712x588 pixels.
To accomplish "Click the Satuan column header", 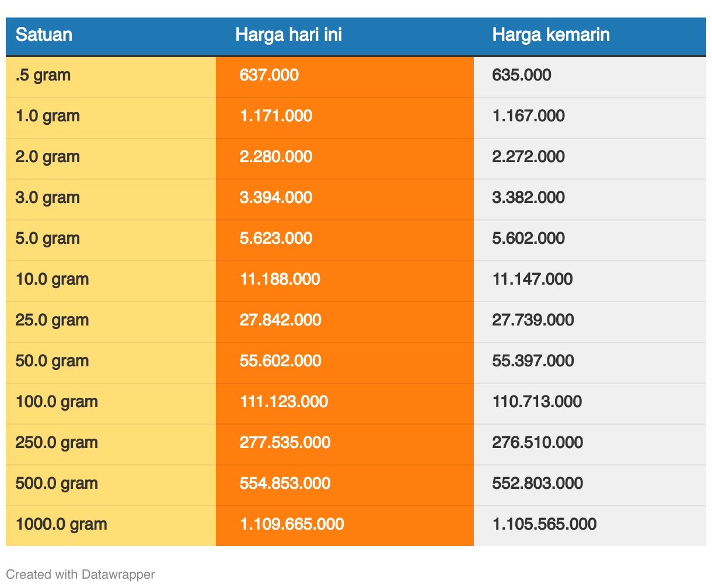I will point(44,35).
